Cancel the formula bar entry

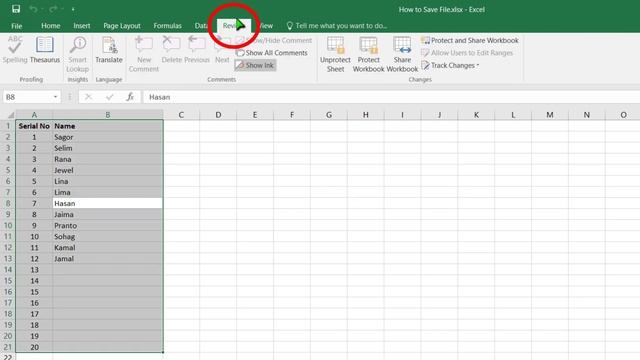tap(88, 97)
